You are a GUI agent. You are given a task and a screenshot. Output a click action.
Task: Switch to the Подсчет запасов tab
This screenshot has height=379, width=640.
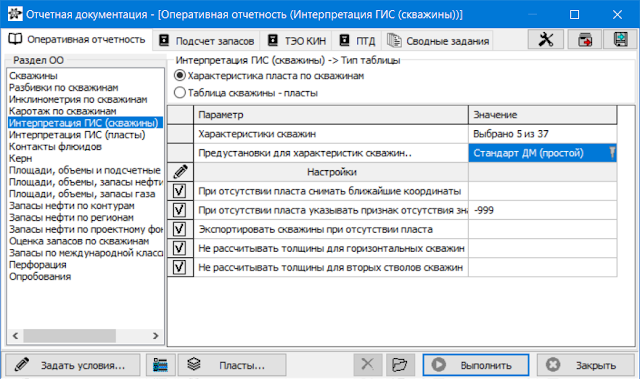click(x=206, y=41)
